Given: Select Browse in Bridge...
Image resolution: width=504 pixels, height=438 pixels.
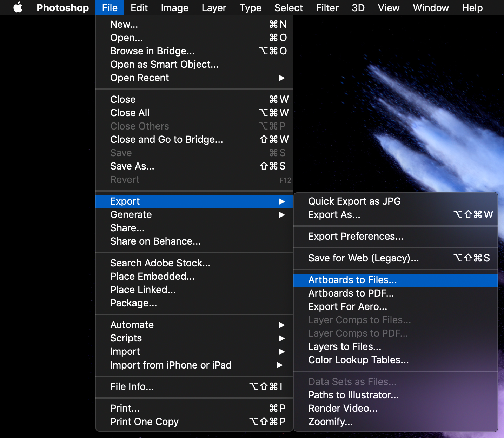Looking at the screenshot, I should click(x=194, y=51).
